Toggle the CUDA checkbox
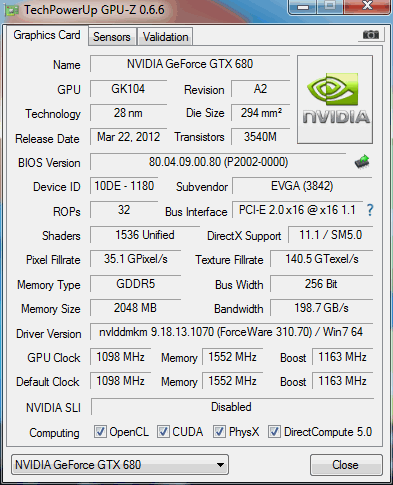This screenshot has width=393, height=485. pos(163,431)
